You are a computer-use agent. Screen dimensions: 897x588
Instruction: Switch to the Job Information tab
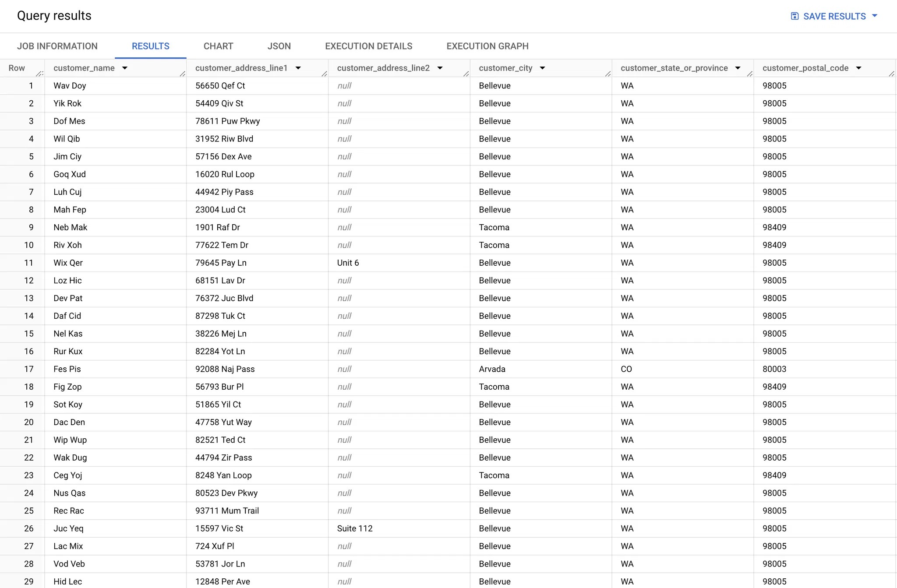point(57,46)
